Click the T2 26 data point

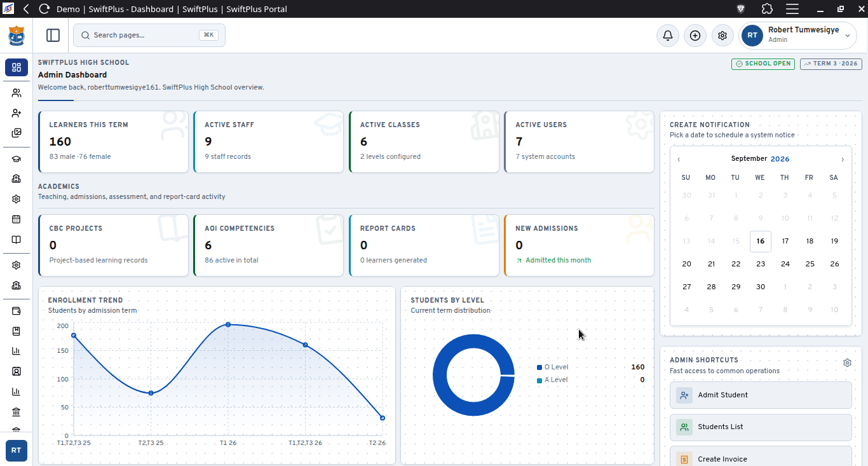pyautogui.click(x=383, y=418)
